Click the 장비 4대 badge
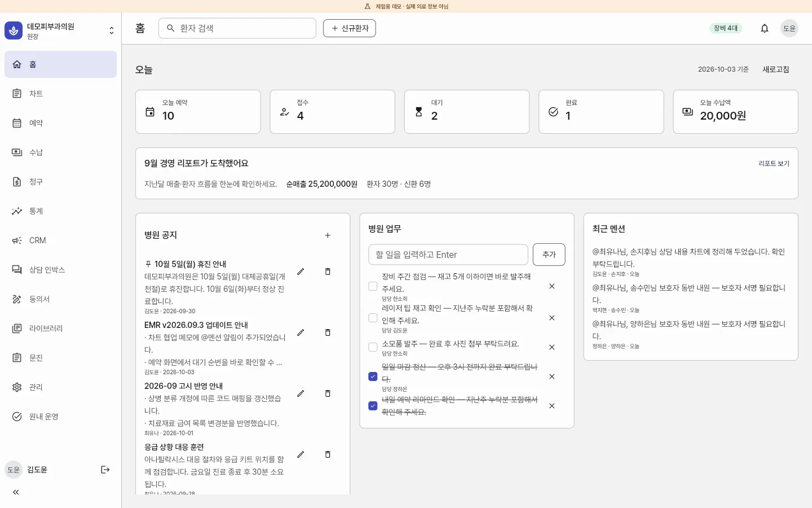Image resolution: width=812 pixels, height=508 pixels. point(726,28)
